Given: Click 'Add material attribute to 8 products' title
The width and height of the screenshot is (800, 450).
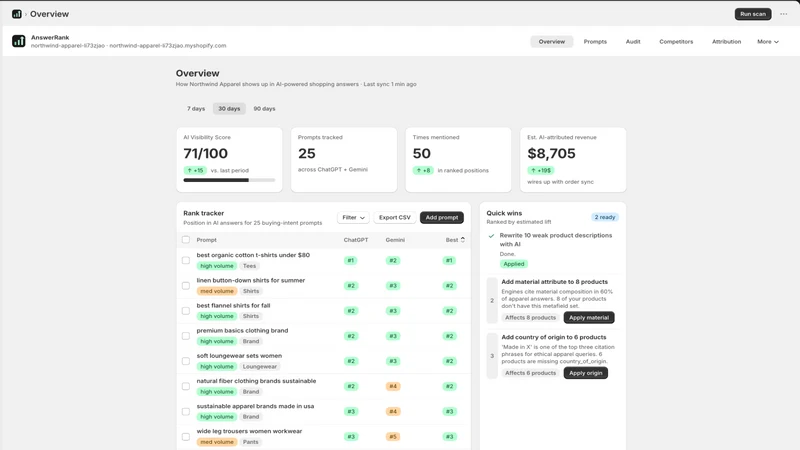Looking at the screenshot, I should [x=554, y=282].
